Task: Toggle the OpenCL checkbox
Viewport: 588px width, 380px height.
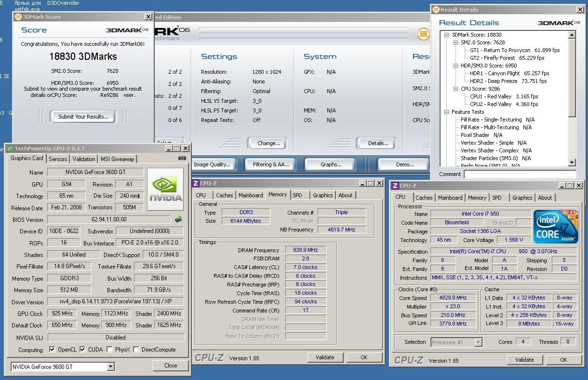Action: point(52,350)
